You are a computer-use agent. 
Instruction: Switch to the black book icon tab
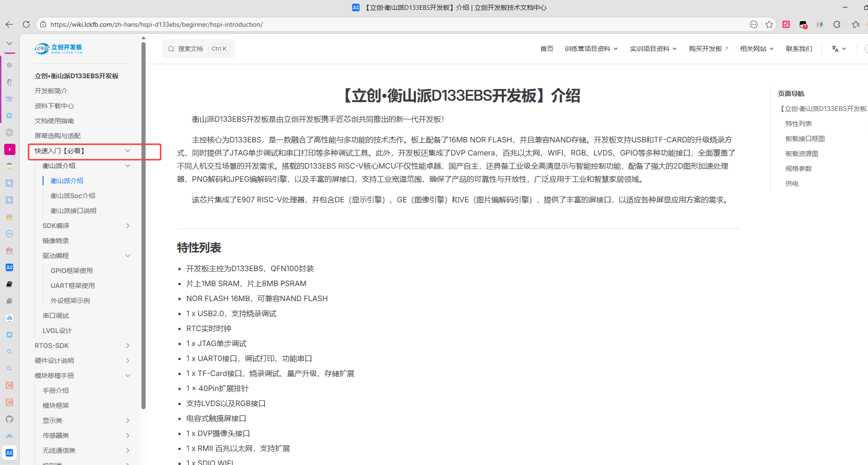pos(9,284)
